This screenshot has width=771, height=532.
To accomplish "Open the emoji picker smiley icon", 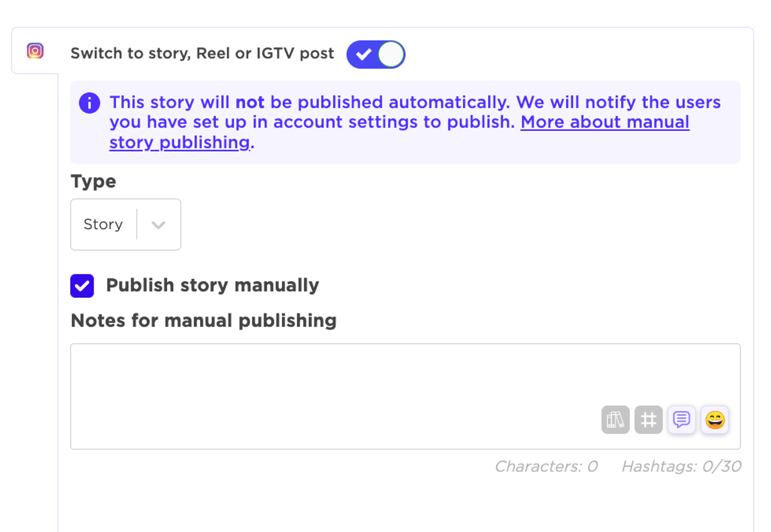I will (715, 420).
